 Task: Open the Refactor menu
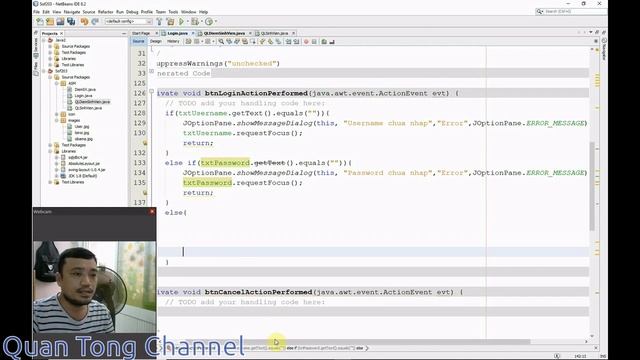(105, 12)
